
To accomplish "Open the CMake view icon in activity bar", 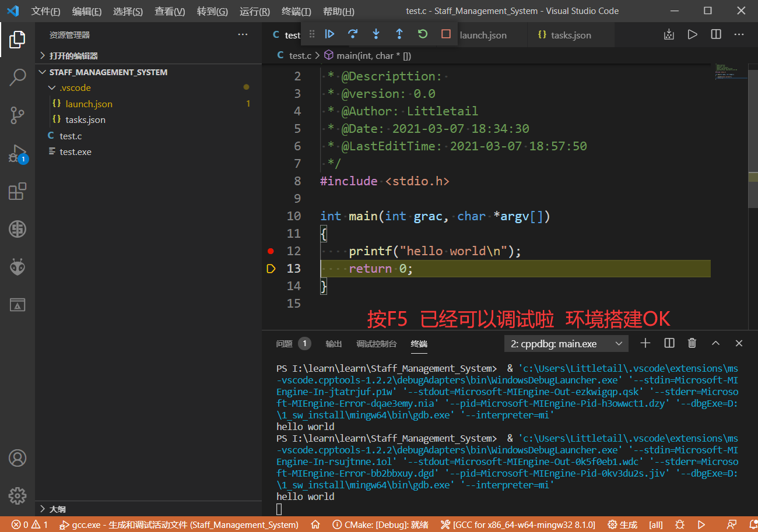I will 17,305.
